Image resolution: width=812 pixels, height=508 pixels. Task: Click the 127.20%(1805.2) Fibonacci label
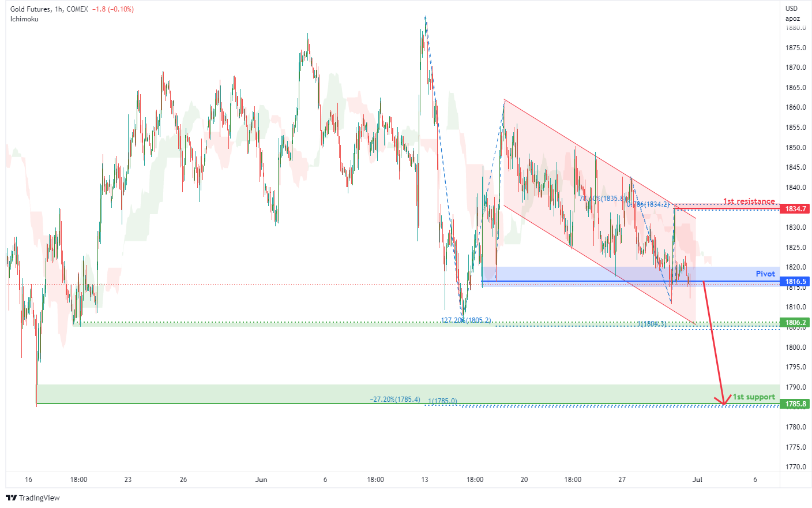point(466,320)
